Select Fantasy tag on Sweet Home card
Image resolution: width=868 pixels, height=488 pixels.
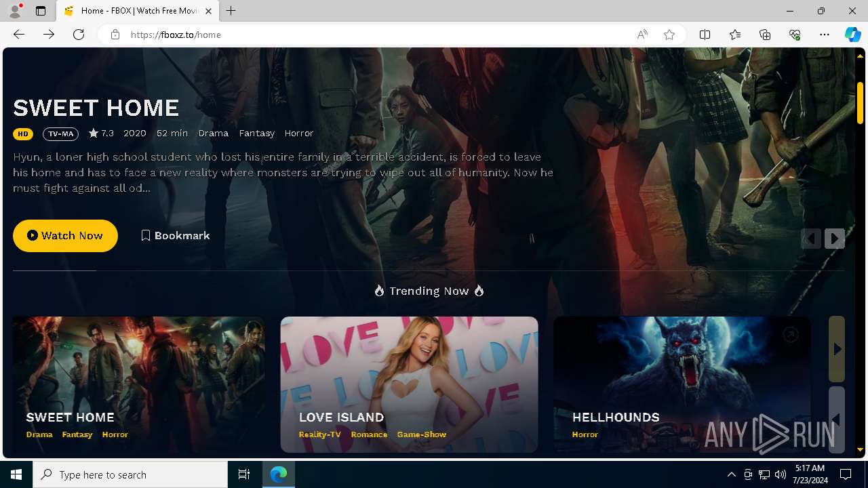pyautogui.click(x=77, y=434)
